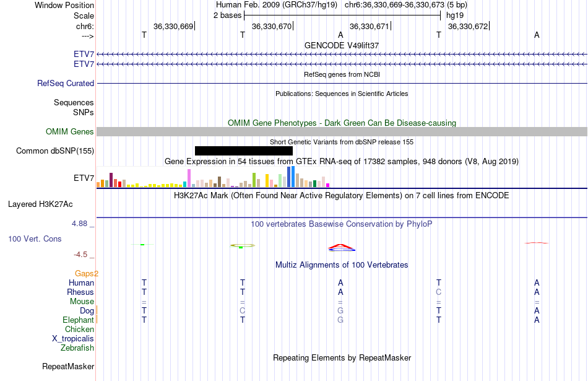
Task: Click the GTEx ETV7 track label
Action: [84, 178]
